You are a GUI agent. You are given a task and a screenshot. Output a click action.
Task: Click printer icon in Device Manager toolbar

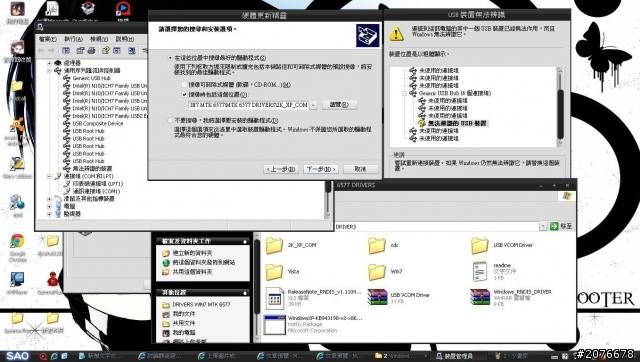tap(91, 51)
